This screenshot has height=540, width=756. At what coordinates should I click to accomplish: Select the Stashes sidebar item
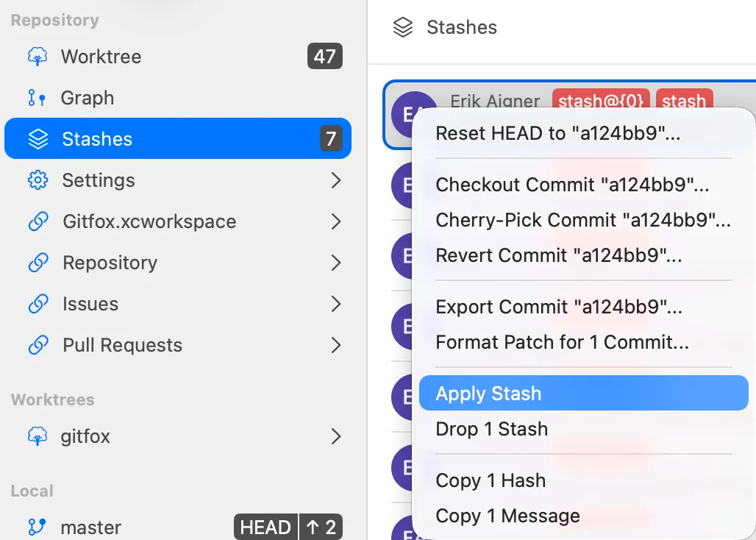click(178, 138)
